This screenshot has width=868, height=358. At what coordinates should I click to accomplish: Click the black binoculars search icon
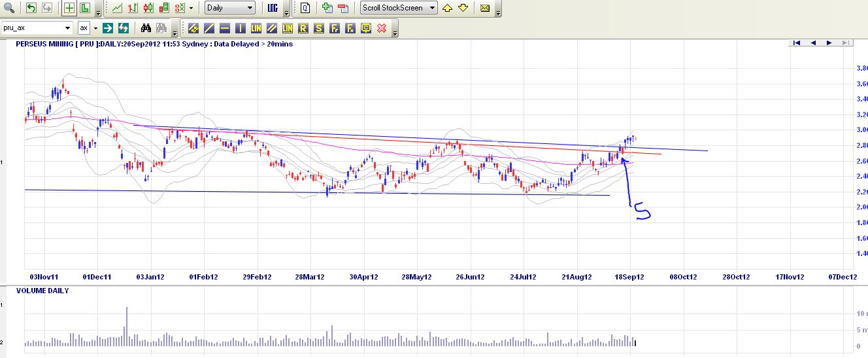pos(146,28)
